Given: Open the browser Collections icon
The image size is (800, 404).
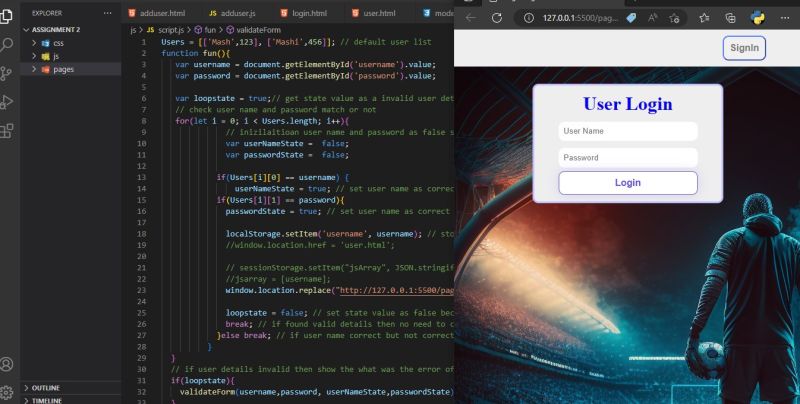Looking at the screenshot, I should coord(731,18).
